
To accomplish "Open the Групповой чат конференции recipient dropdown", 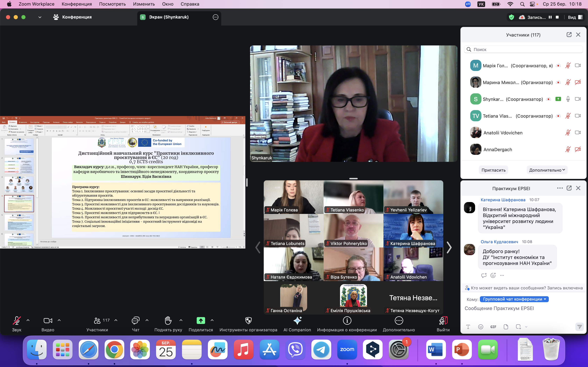I will point(514,299).
